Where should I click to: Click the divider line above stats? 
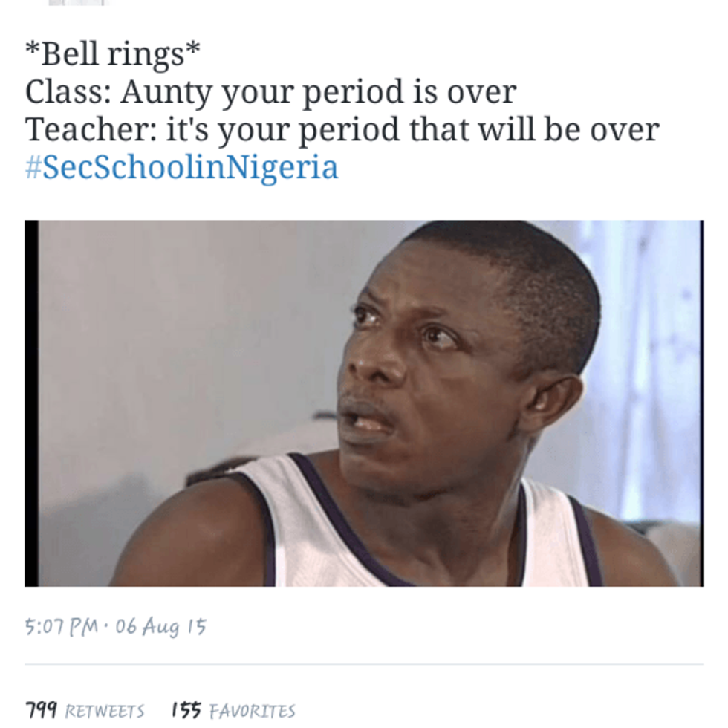(364, 664)
